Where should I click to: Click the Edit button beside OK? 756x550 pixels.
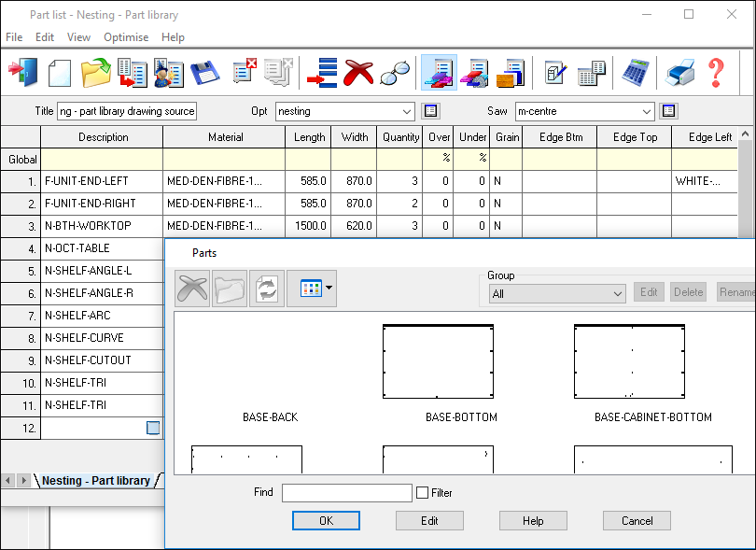[429, 520]
